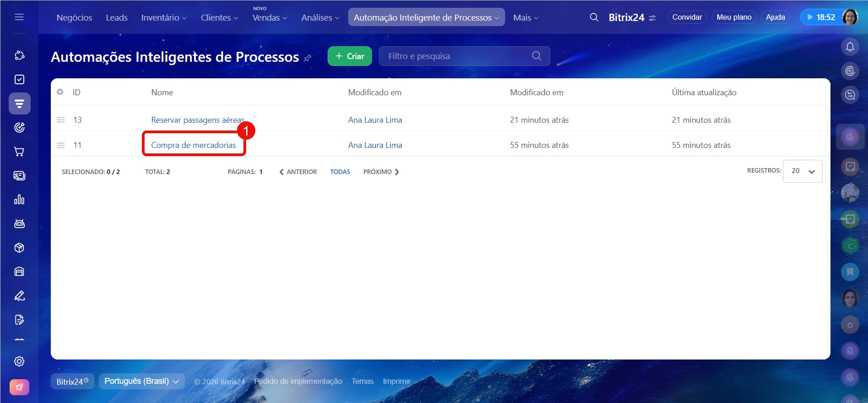Click the shopping cart icon in the sidebar

pos(19,152)
